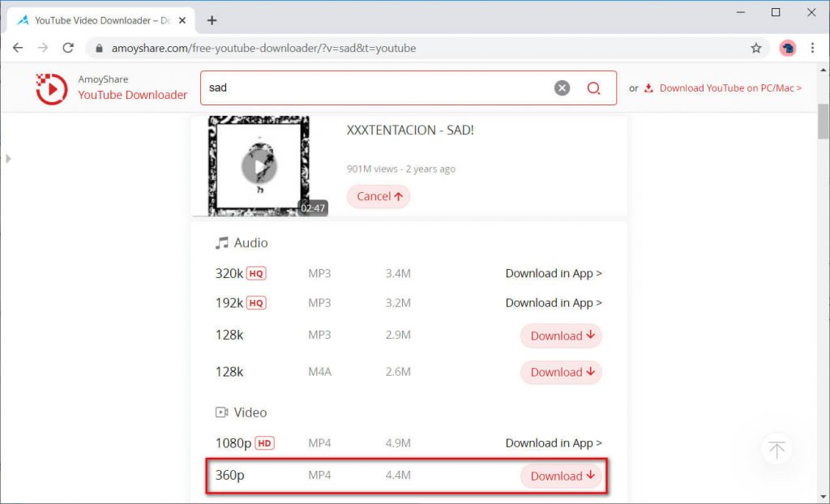Viewport: 830px width, 504px height.
Task: Open Chrome three-dot menu
Action: click(x=812, y=48)
